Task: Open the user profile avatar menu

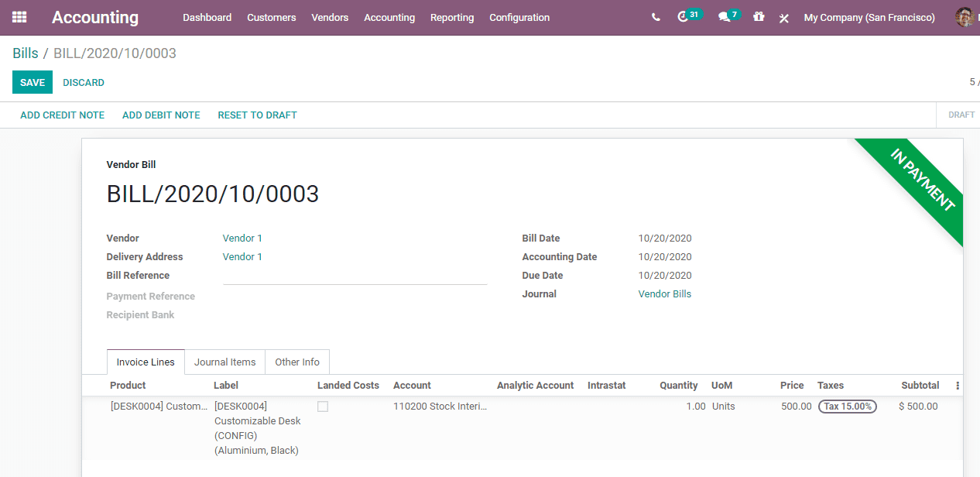Action: click(x=965, y=17)
